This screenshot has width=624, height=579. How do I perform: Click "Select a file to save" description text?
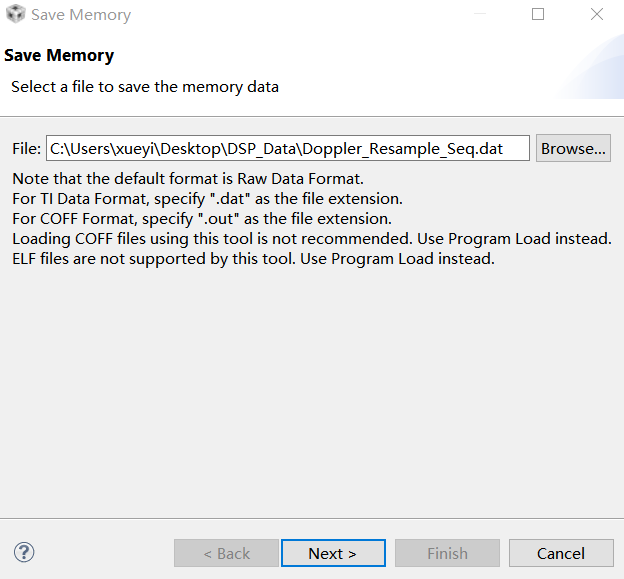(145, 87)
